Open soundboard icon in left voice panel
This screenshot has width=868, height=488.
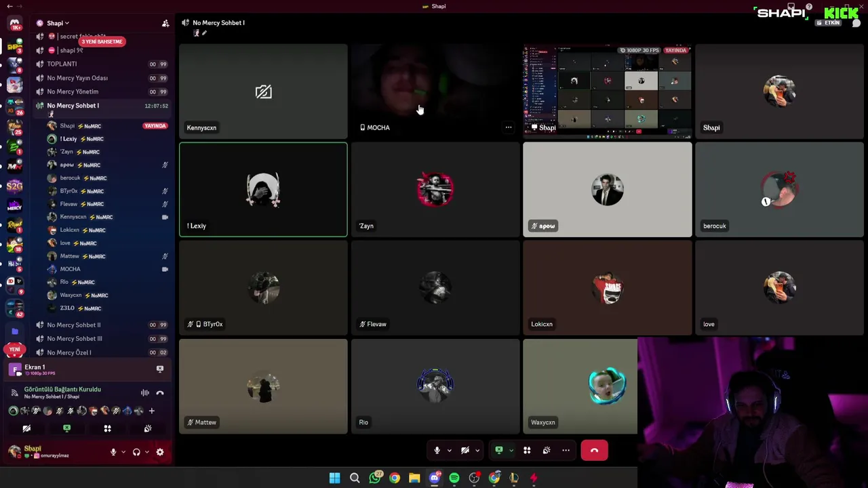coord(148,428)
